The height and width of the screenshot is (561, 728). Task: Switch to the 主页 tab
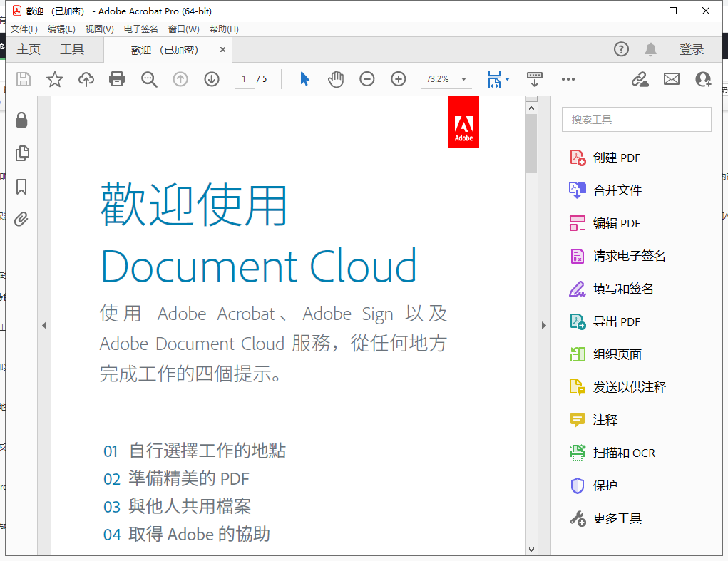(29, 49)
